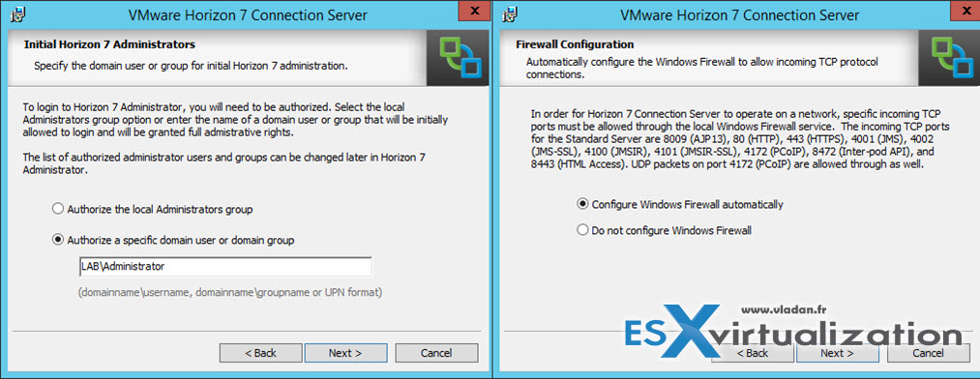Click the left window title bar text
Viewport: 980px width, 379px height.
pos(248,15)
